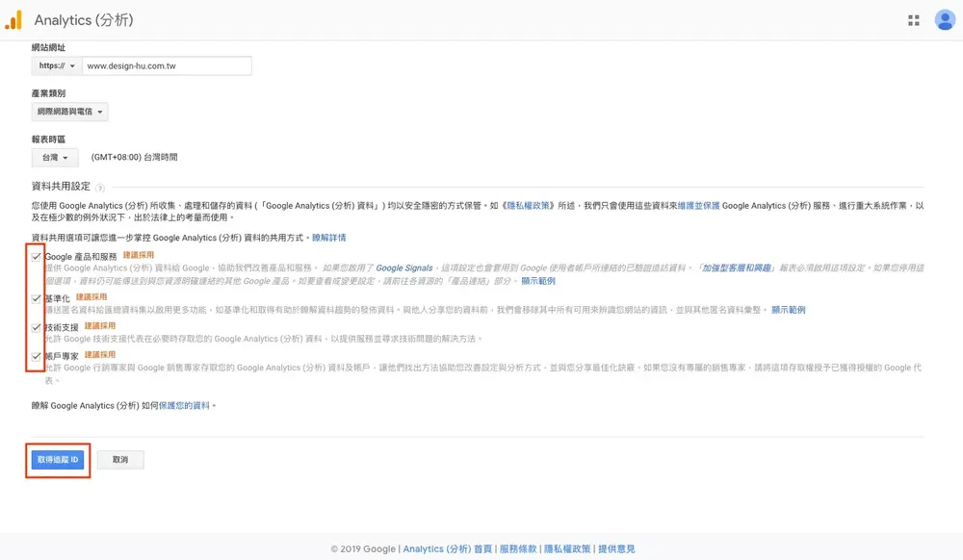Click the website URL input field
The image size is (963, 560).
coord(167,65)
